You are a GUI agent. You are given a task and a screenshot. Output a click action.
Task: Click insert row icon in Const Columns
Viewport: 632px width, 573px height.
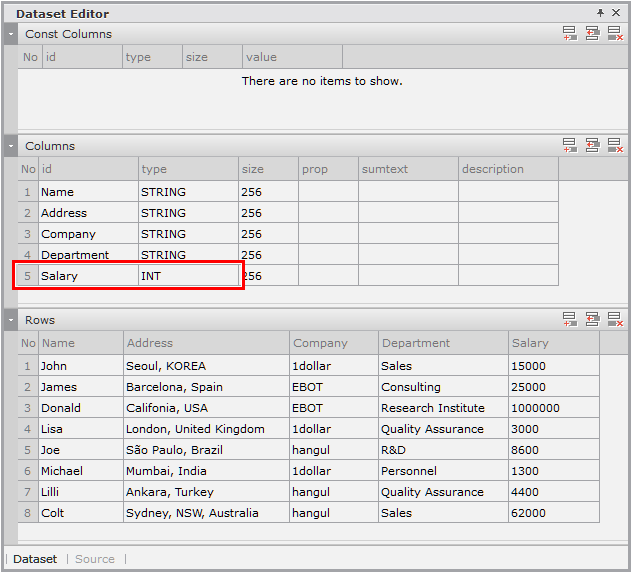coord(592,34)
